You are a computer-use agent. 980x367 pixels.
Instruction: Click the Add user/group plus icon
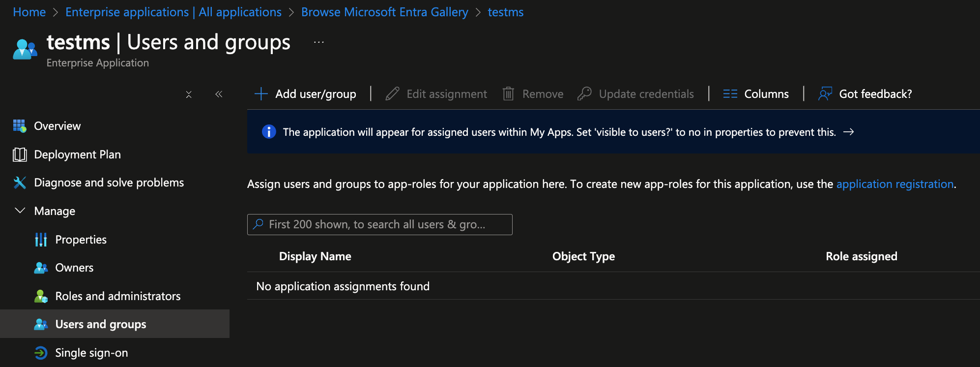coord(261,94)
